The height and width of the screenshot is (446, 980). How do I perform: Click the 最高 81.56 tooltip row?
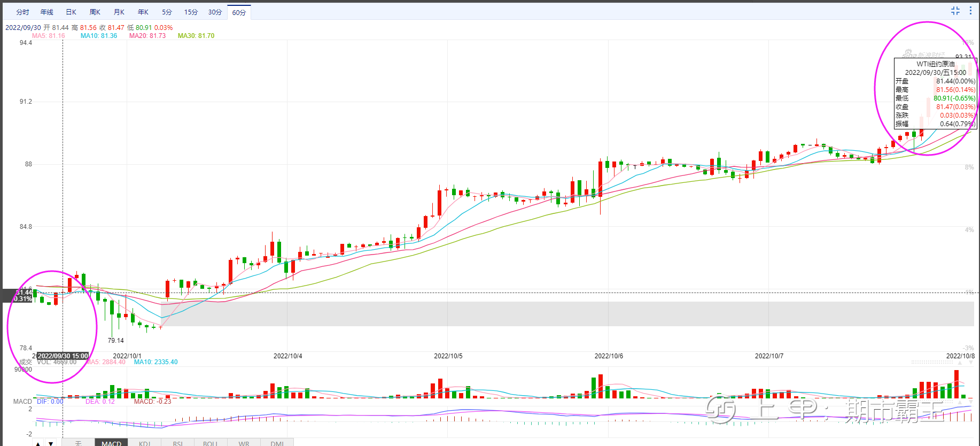click(936, 90)
